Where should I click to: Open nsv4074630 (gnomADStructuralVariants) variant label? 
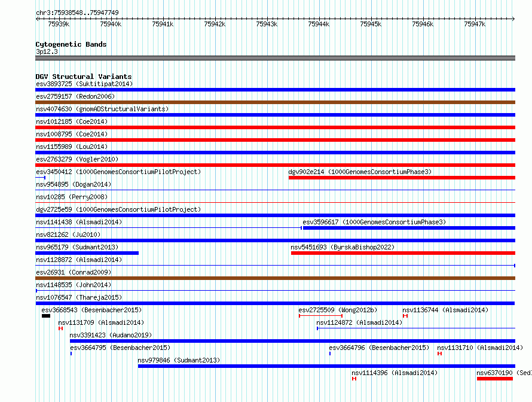[102, 109]
